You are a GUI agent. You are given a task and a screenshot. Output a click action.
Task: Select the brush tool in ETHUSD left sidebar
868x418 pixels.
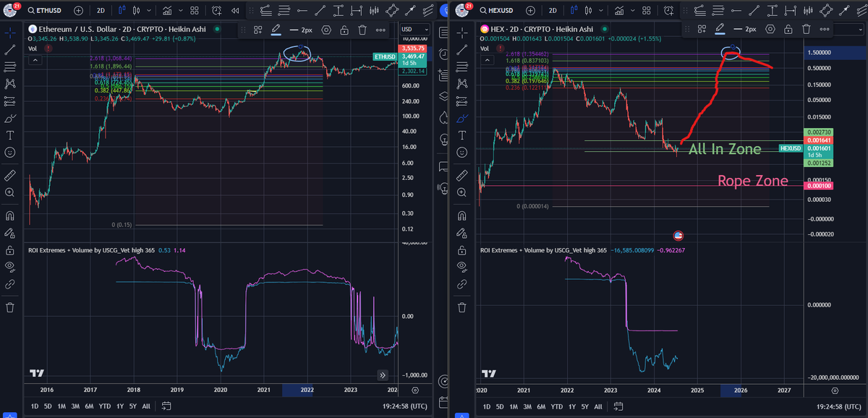[10, 118]
